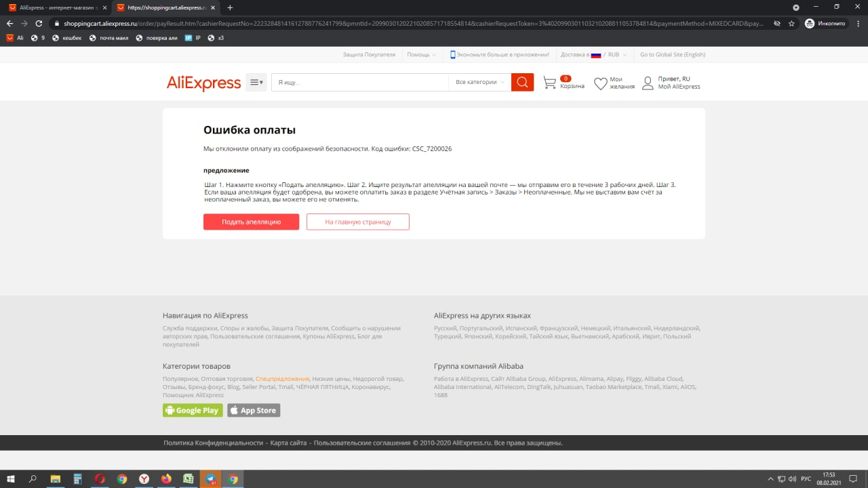Open Карта сайта link
Image resolution: width=868 pixels, height=488 pixels.
click(290, 443)
